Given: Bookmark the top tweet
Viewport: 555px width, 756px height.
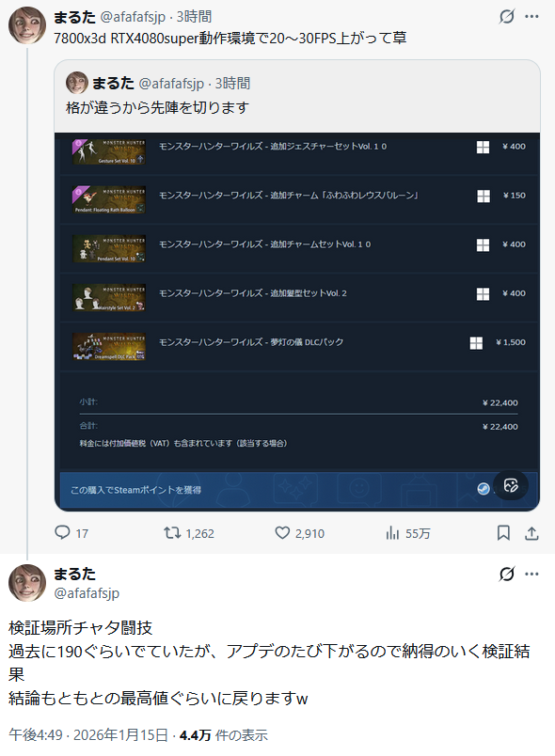Looking at the screenshot, I should point(503,533).
